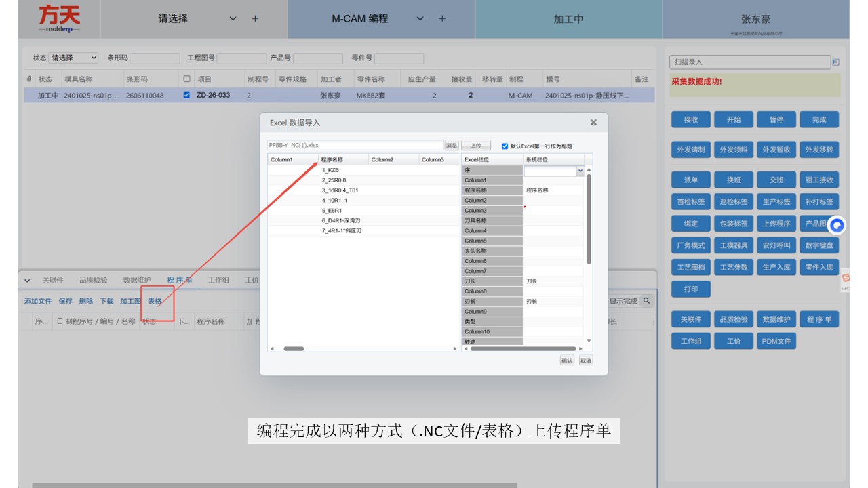
Task: Click the attachment paperclip column icon
Action: [29, 79]
